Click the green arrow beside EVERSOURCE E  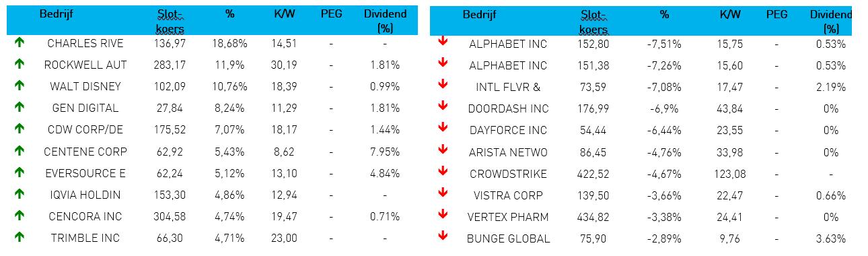click(x=19, y=172)
